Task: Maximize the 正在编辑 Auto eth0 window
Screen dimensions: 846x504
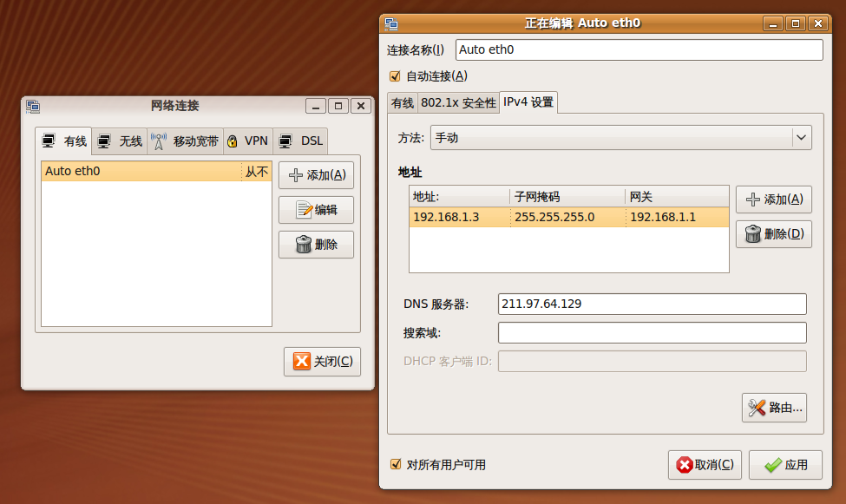Action: 796,23
